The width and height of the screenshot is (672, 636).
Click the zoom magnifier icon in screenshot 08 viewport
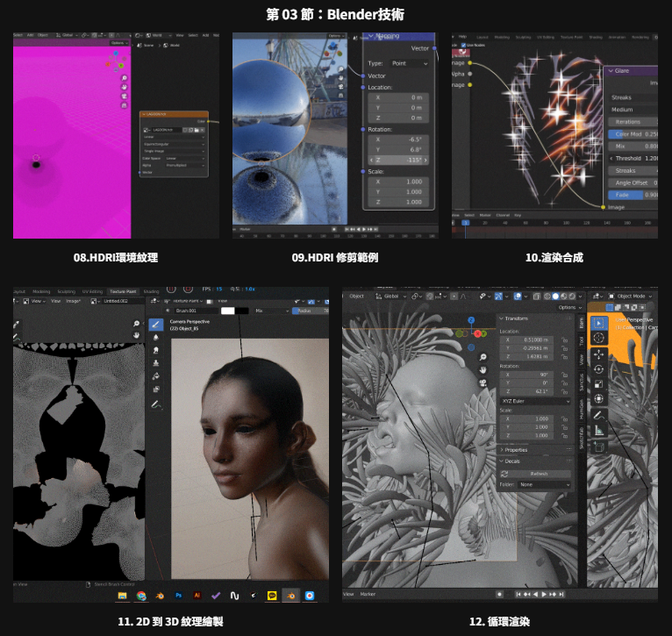coord(124,78)
